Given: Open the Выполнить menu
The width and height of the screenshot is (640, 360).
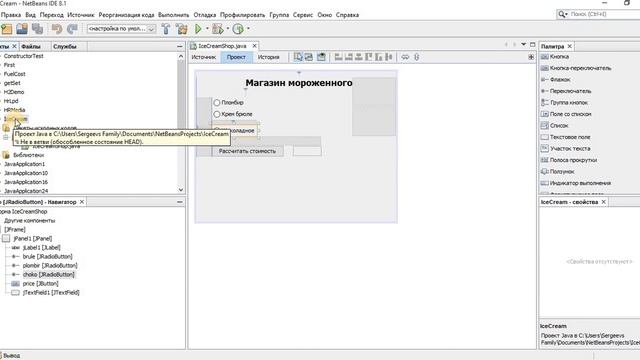Looking at the screenshot, I should [x=173, y=15].
